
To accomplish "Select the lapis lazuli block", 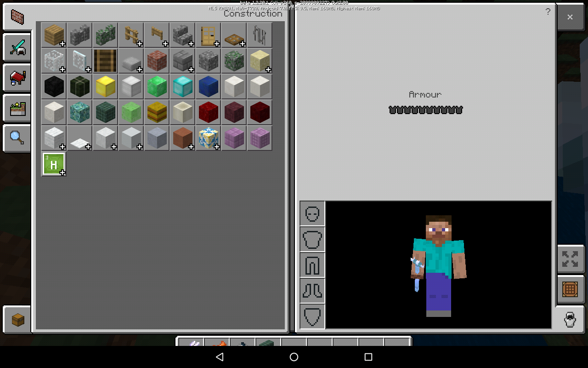I will point(209,86).
